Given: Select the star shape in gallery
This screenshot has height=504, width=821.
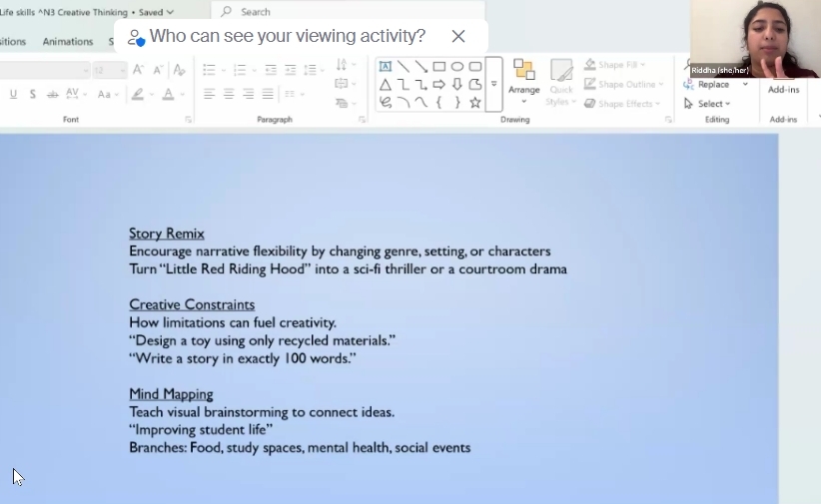Looking at the screenshot, I should [x=474, y=102].
